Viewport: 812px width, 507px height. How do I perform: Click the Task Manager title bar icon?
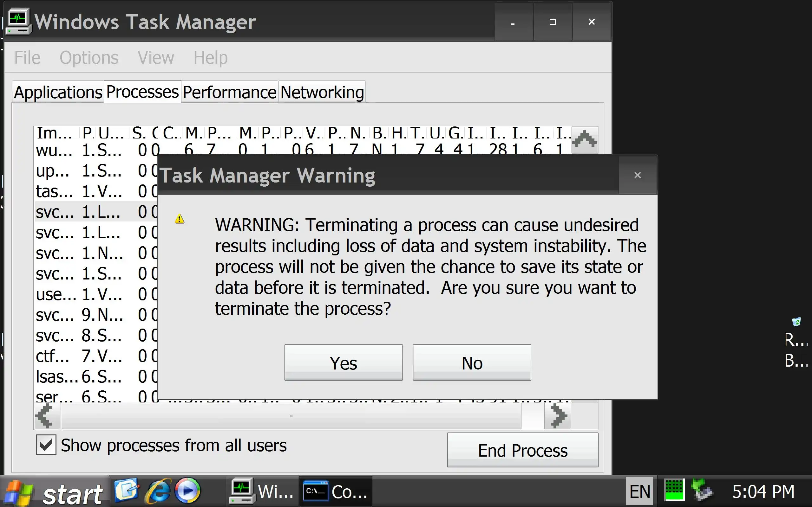click(x=18, y=22)
